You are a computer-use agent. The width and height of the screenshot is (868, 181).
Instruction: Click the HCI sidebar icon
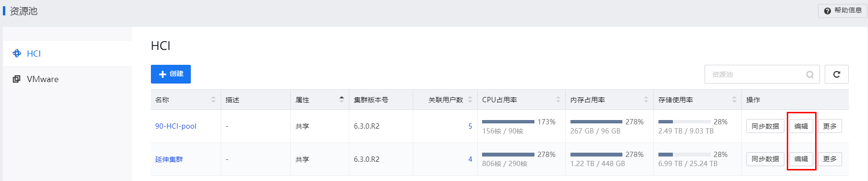[x=17, y=53]
